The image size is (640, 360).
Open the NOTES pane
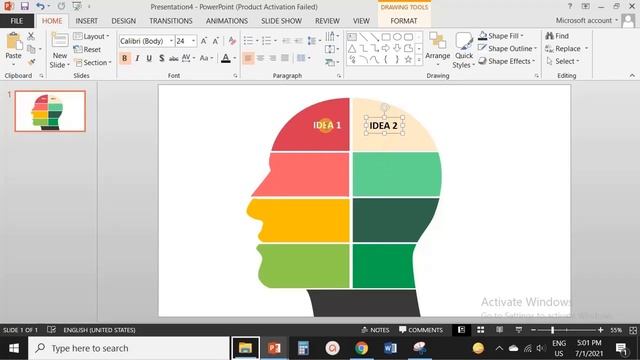tap(375, 330)
